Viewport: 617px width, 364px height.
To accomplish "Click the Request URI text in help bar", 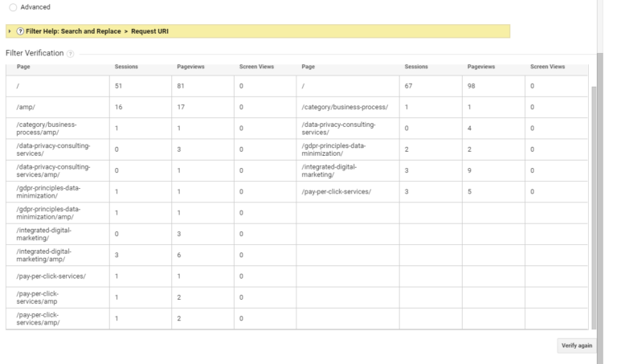I will coord(149,31).
